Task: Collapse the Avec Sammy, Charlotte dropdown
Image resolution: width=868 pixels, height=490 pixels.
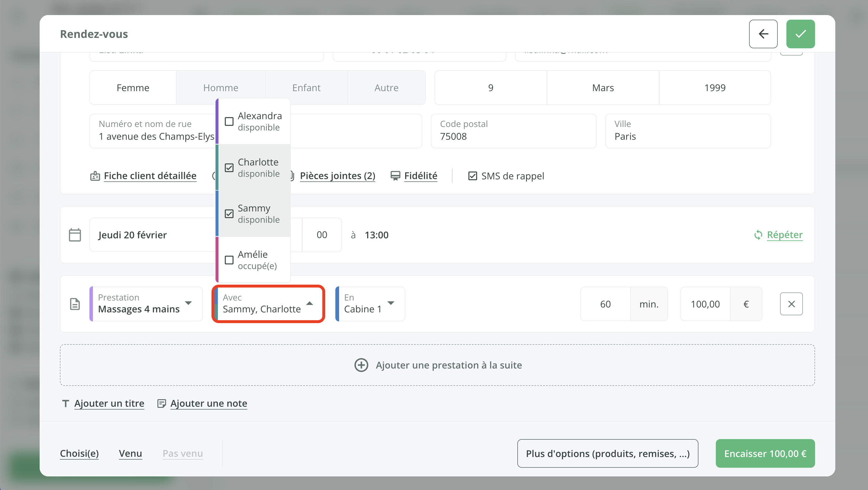Action: [309, 303]
